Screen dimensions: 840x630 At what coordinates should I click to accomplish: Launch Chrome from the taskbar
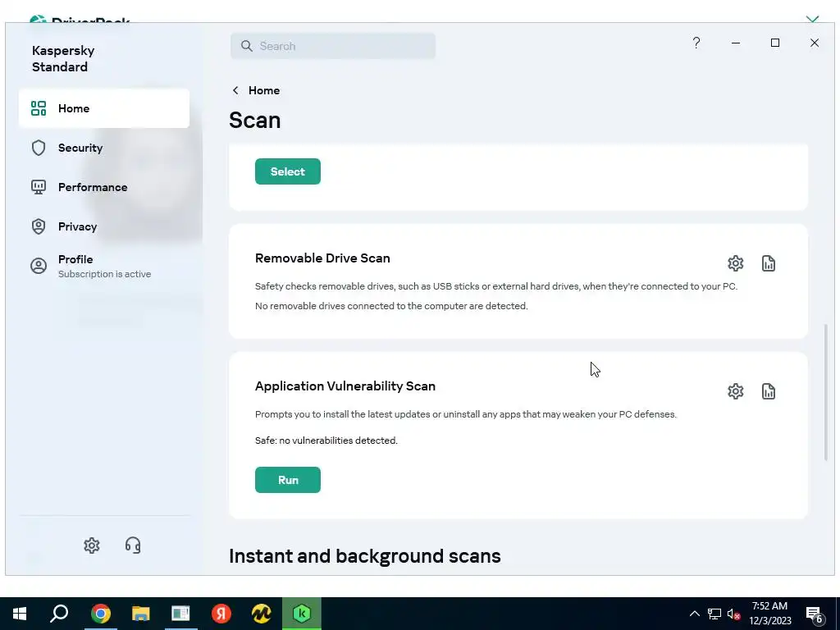click(100, 614)
